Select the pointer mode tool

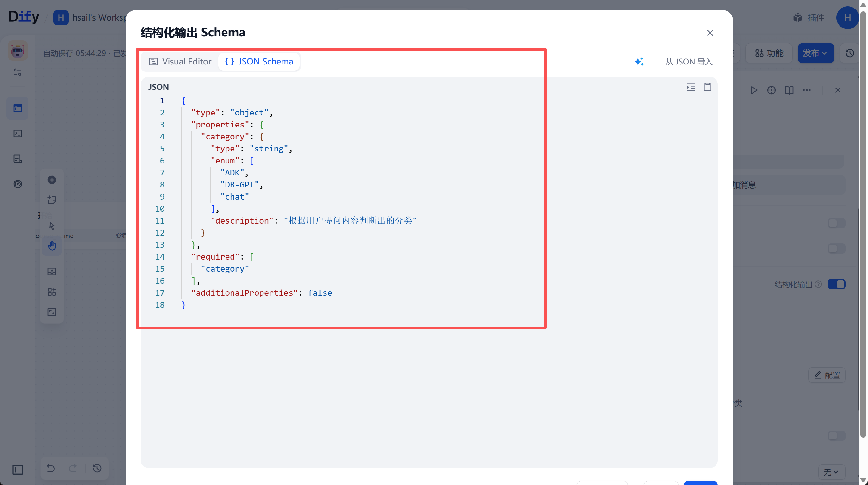[x=52, y=226]
